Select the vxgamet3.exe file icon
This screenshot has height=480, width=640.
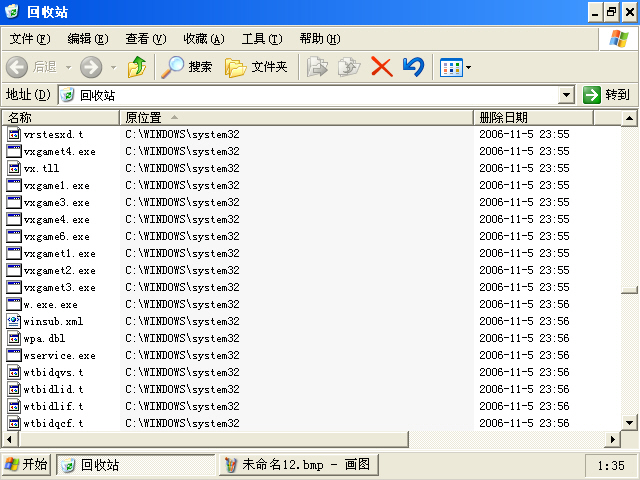(14, 287)
